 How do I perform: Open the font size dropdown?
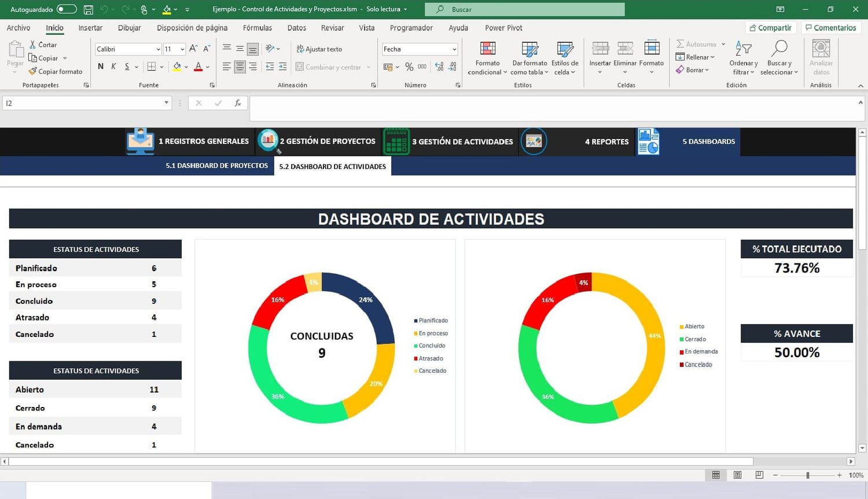pos(182,49)
